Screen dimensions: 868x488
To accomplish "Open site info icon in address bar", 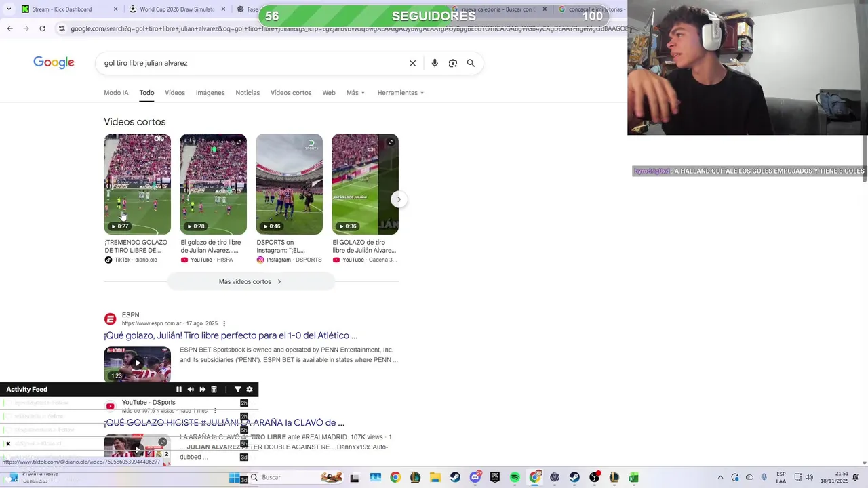I will pyautogui.click(x=62, y=28).
